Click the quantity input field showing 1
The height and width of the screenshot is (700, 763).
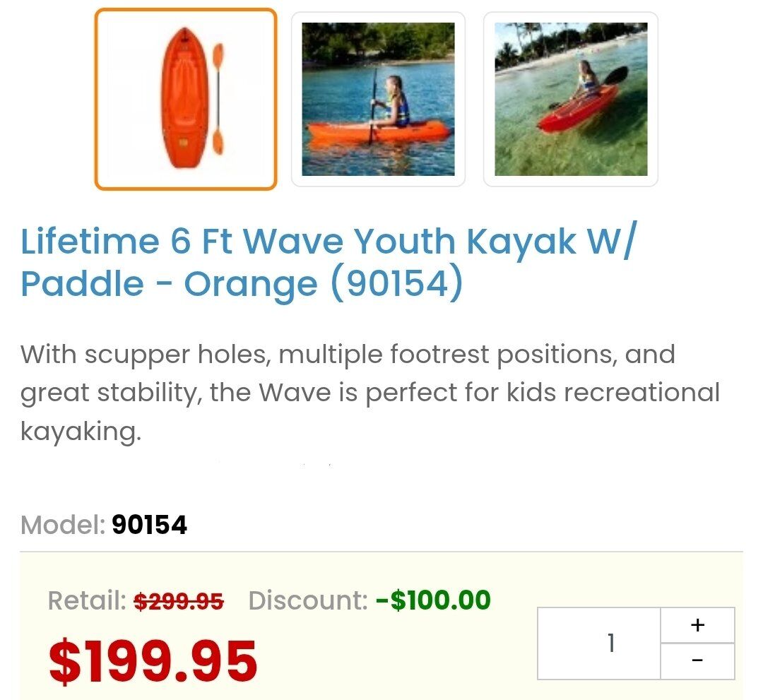(x=599, y=643)
